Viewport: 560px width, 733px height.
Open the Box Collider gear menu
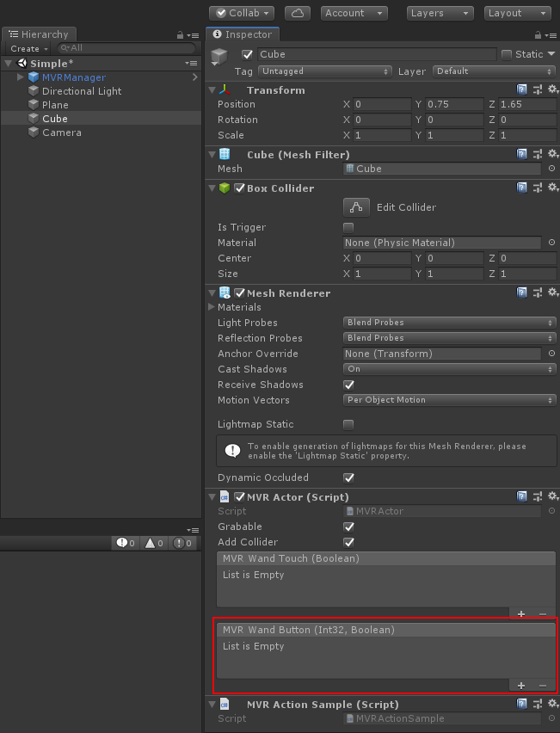(553, 188)
